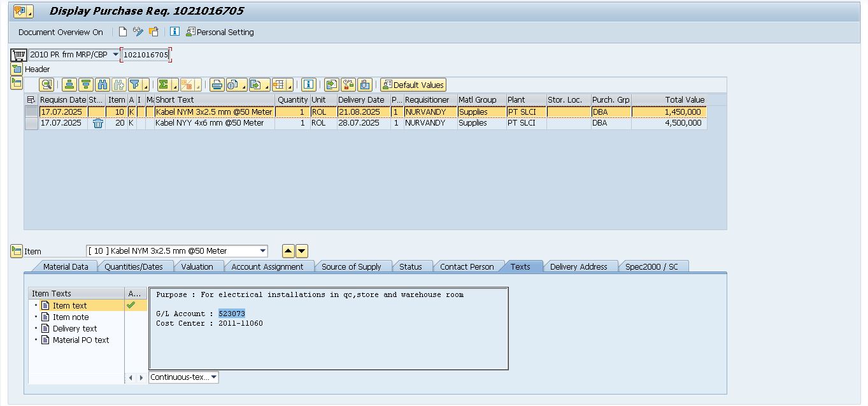The image size is (868, 406).
Task: Click the Sort Descending icon
Action: (x=86, y=85)
